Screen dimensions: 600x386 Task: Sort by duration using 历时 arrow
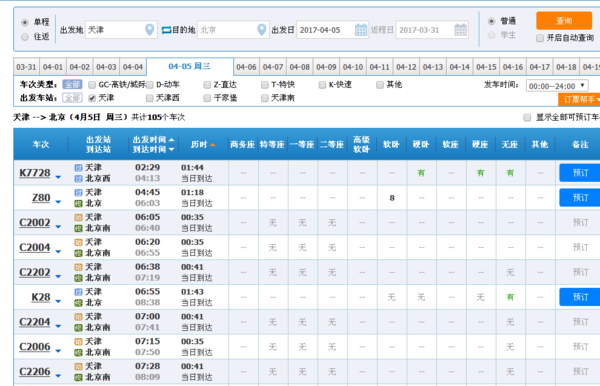click(x=213, y=145)
